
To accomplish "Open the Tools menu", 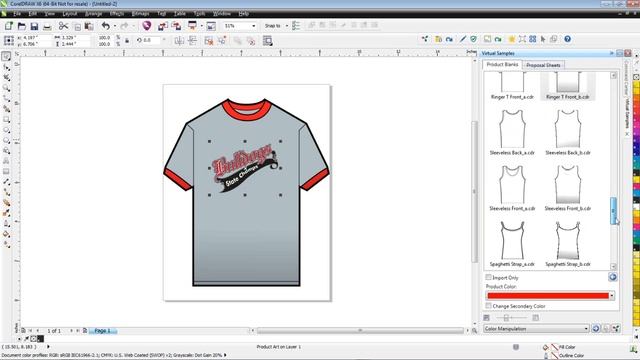I will tap(199, 13).
